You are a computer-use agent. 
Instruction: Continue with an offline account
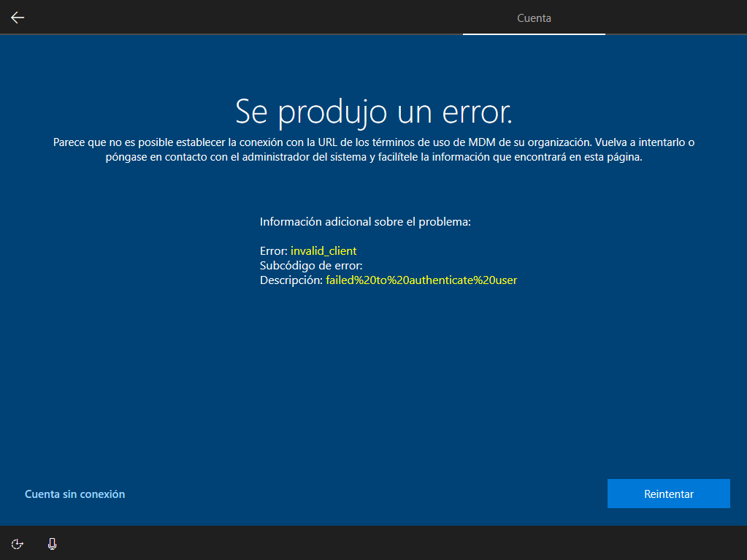(x=74, y=494)
